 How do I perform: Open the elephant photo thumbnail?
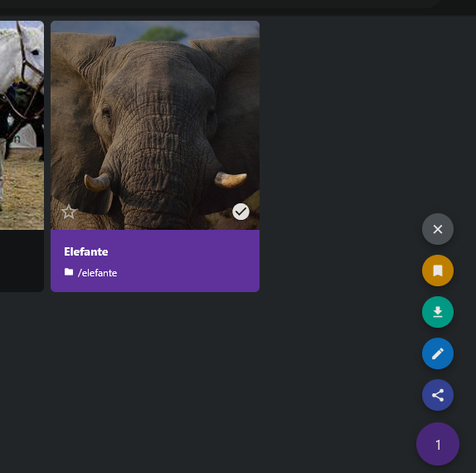155,125
